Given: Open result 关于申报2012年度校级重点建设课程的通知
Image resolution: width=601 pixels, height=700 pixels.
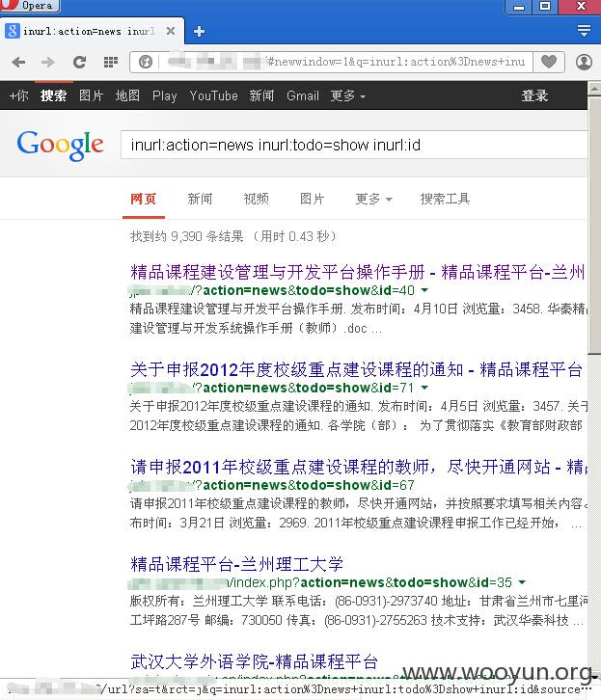Looking at the screenshot, I should [x=356, y=369].
